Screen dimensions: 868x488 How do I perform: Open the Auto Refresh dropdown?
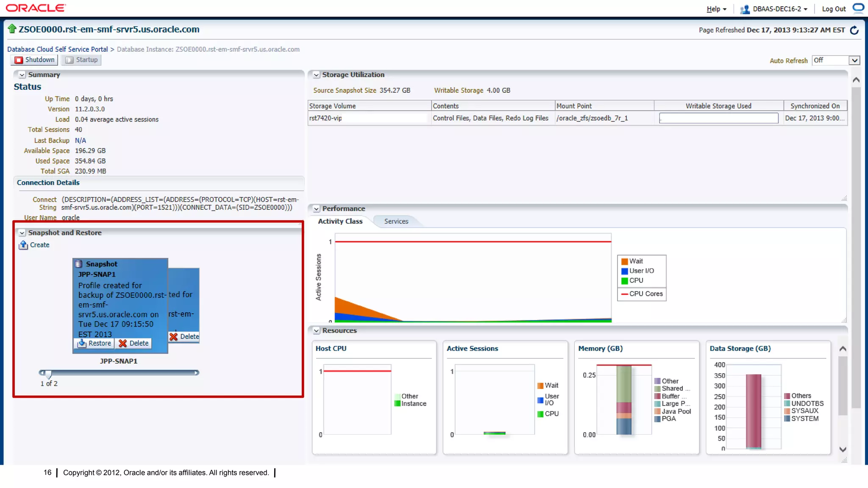tap(854, 61)
